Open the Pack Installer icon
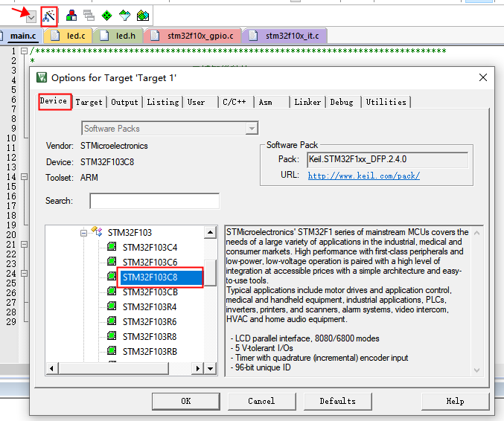The image size is (504, 421). pos(143,16)
